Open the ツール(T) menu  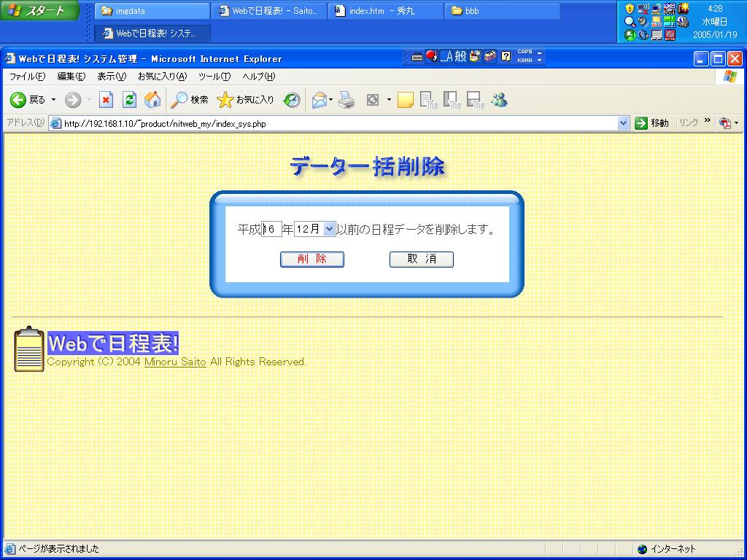[214, 77]
